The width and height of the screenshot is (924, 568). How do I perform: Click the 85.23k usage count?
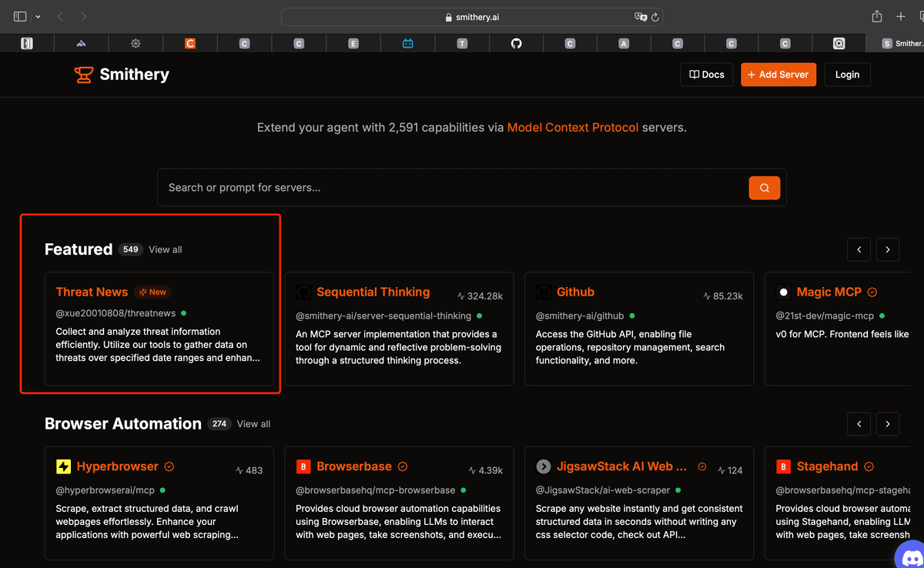coord(723,296)
